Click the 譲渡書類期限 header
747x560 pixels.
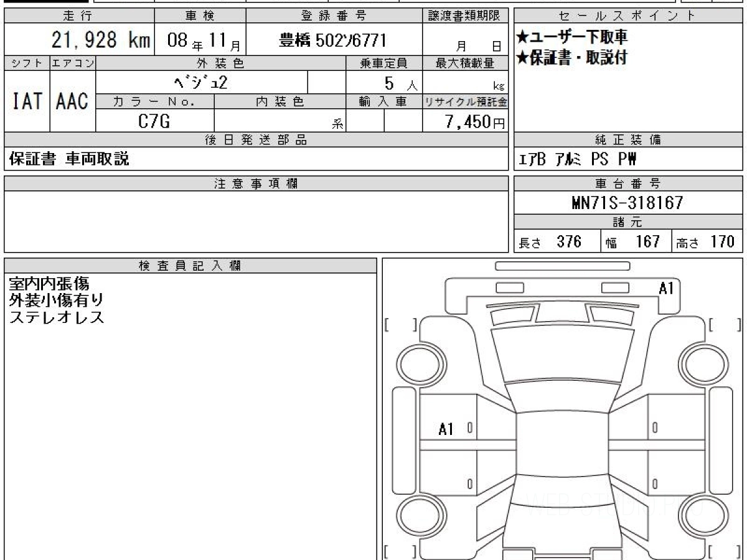pyautogui.click(x=465, y=16)
